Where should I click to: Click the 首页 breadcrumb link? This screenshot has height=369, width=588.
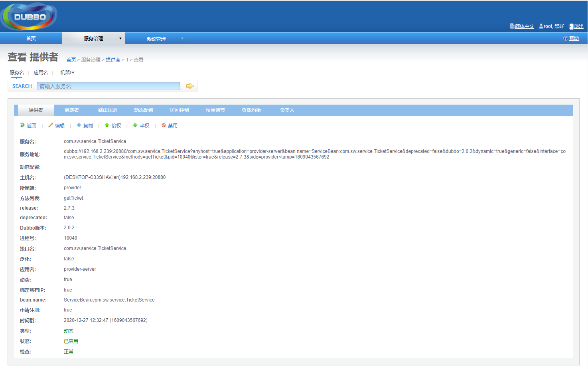71,60
